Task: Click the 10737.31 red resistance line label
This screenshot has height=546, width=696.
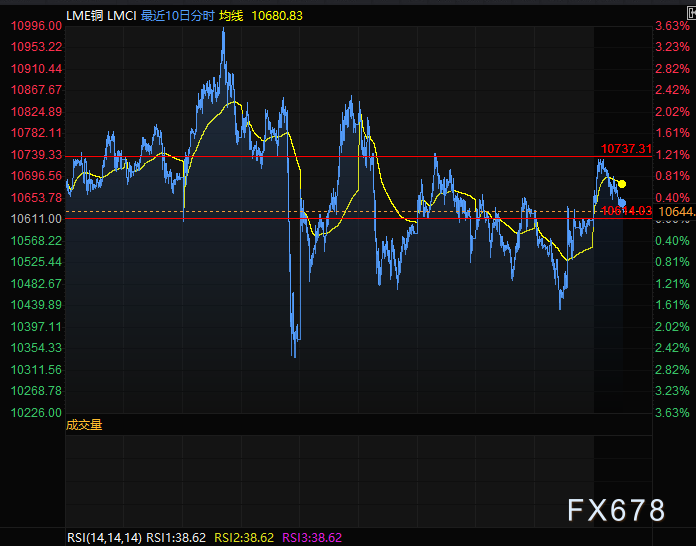Action: click(626, 148)
